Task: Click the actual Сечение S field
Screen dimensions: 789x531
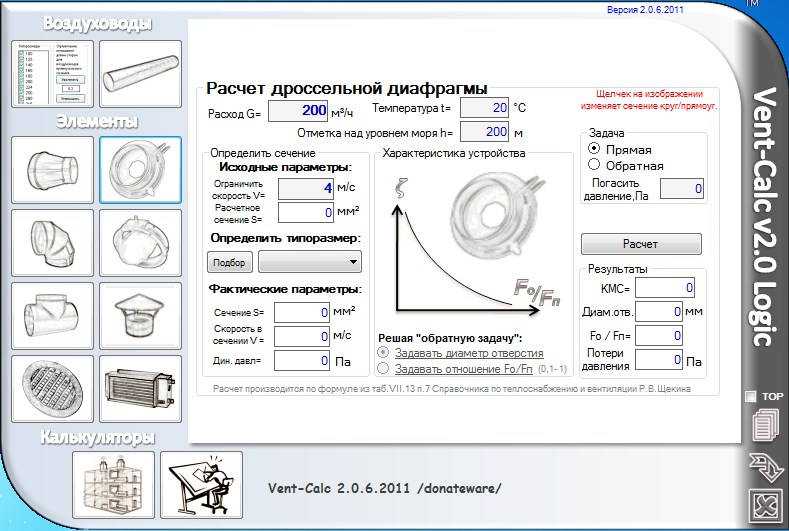Action: click(302, 313)
